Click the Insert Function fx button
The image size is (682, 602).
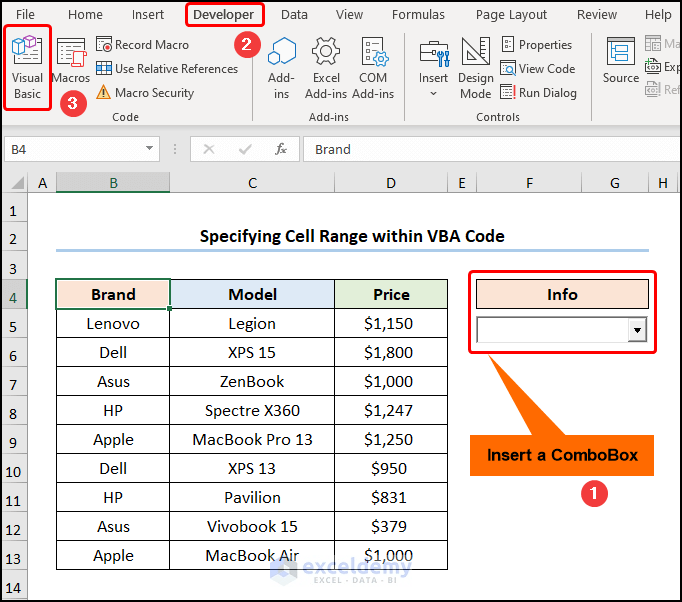(281, 149)
